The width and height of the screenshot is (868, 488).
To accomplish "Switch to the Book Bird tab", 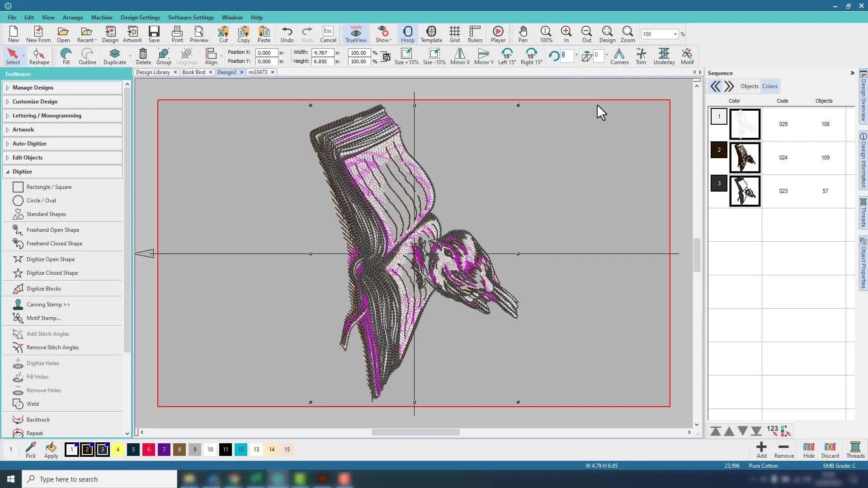I will tap(193, 72).
